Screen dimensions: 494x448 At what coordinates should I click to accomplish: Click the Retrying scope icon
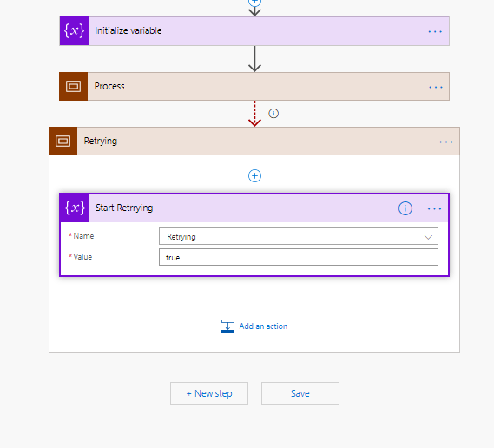point(63,142)
